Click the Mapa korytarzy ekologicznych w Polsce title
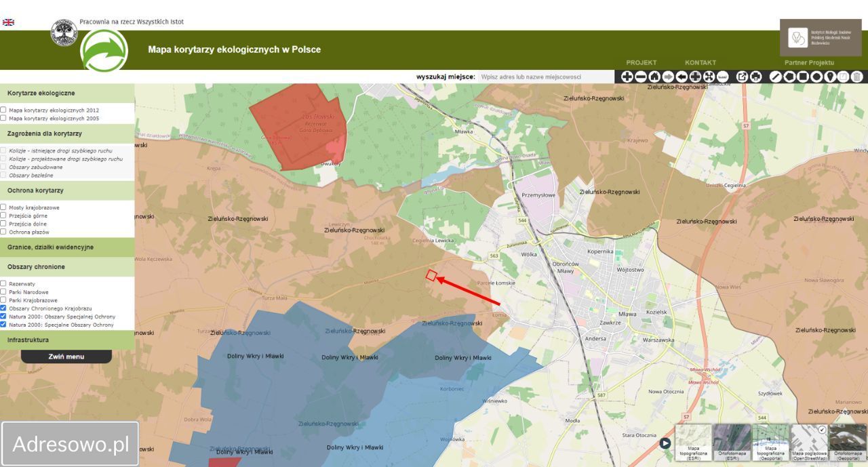The height and width of the screenshot is (467, 868). (235, 49)
